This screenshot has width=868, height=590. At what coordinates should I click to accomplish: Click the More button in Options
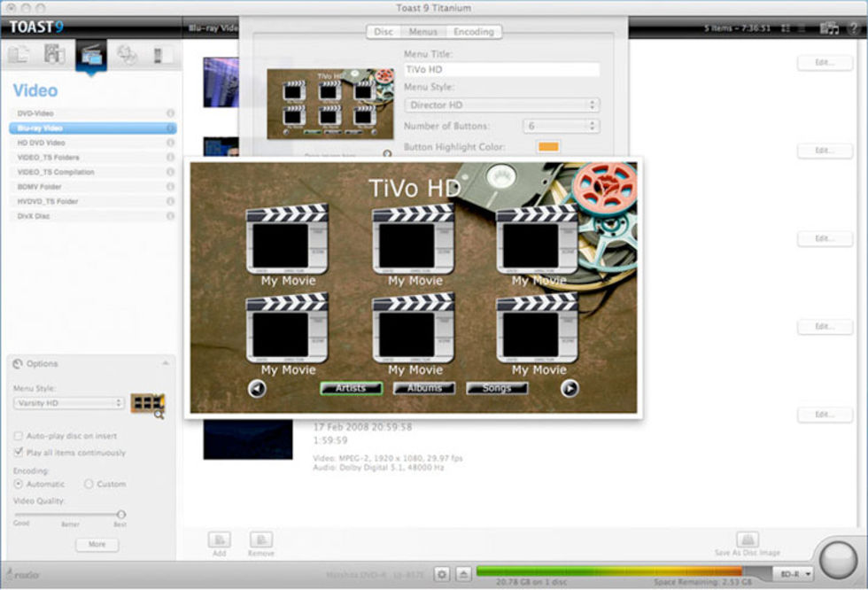[97, 544]
